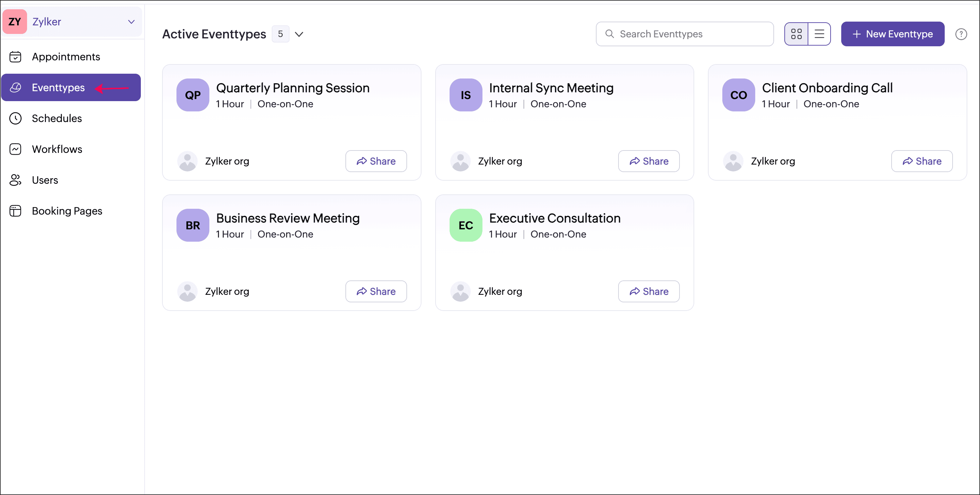Open the Eventtypes menu item
Viewport: 980px width, 495px height.
(x=58, y=87)
